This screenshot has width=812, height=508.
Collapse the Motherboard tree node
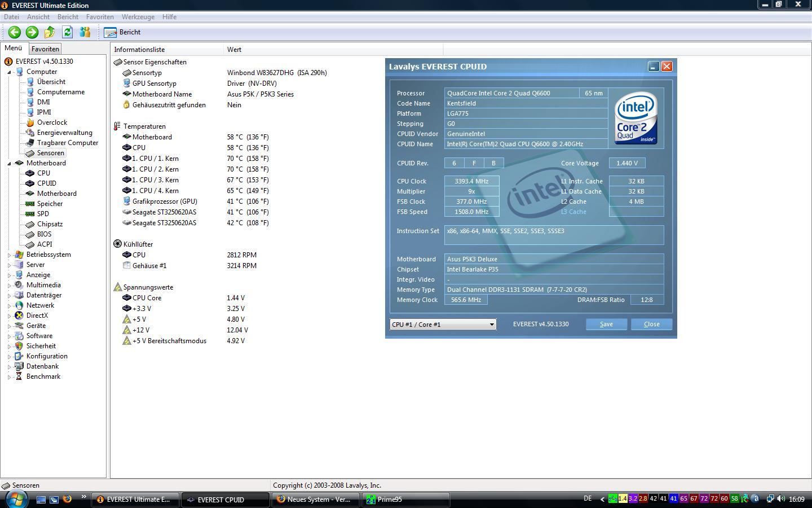pos(10,164)
